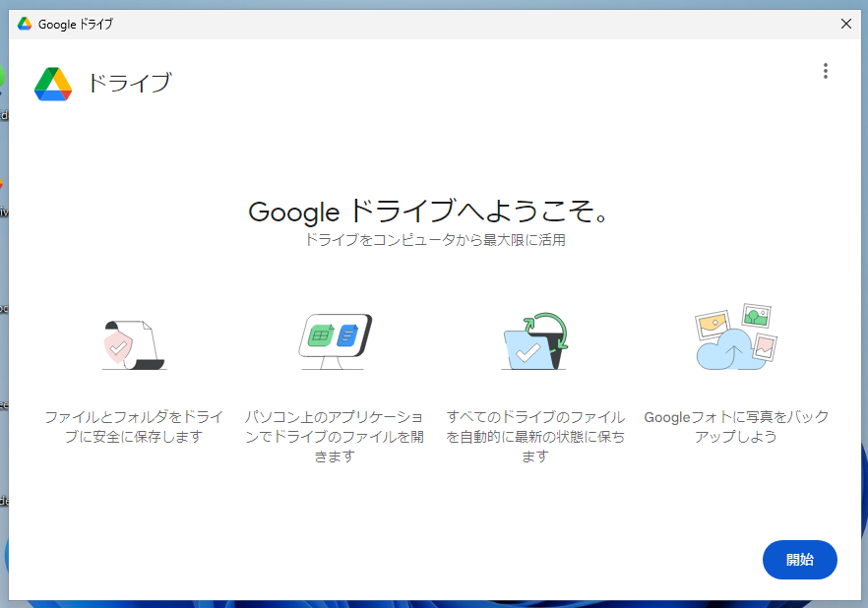Click the shield document secure storage icon
Viewport: 868px width, 608px height.
pyautogui.click(x=134, y=344)
